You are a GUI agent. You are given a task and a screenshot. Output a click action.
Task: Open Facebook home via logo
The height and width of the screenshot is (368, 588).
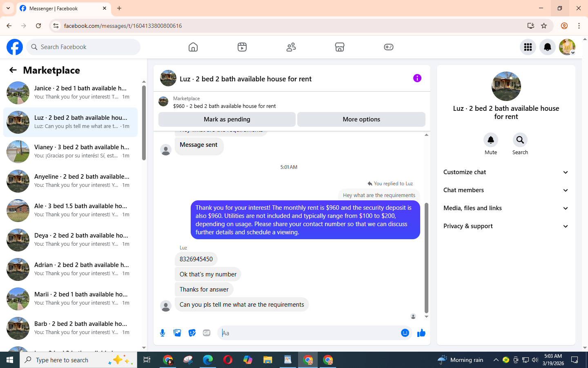click(x=15, y=47)
